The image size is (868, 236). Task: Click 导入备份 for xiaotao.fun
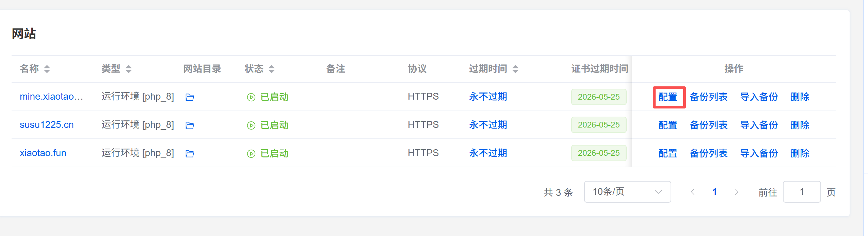(759, 154)
